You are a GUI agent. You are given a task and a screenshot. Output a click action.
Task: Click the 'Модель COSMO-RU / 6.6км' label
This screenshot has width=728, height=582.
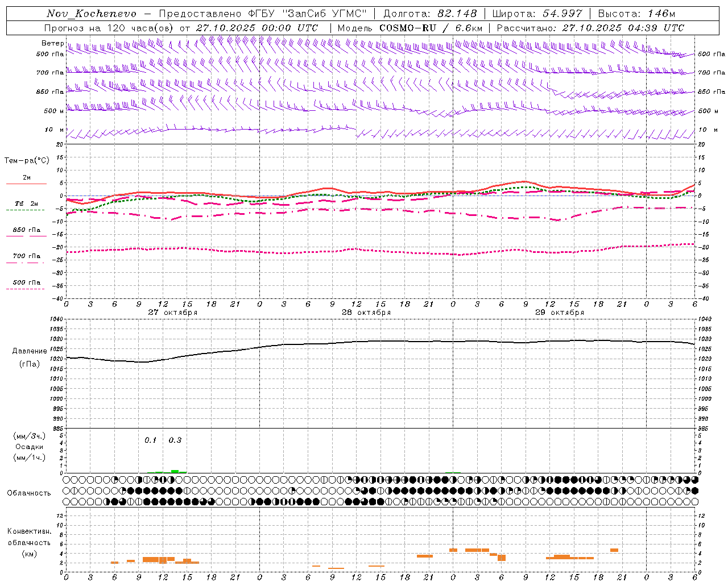tap(410, 28)
